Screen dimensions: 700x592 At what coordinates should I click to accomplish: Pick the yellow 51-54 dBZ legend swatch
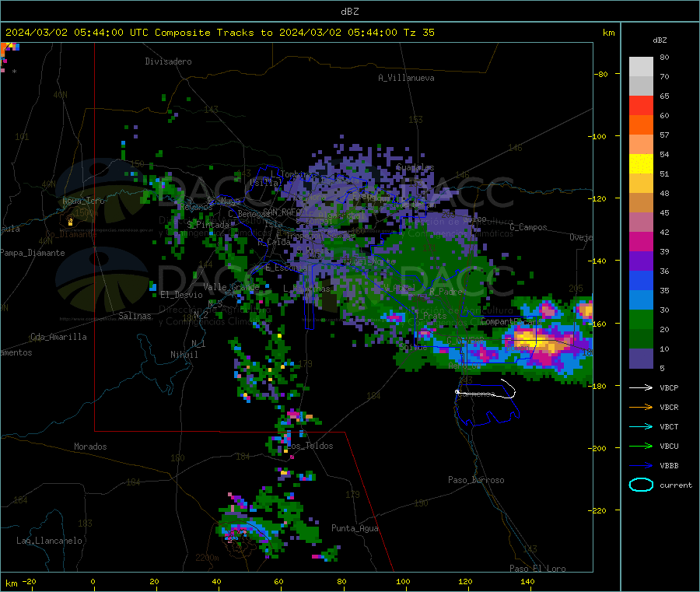(x=641, y=164)
